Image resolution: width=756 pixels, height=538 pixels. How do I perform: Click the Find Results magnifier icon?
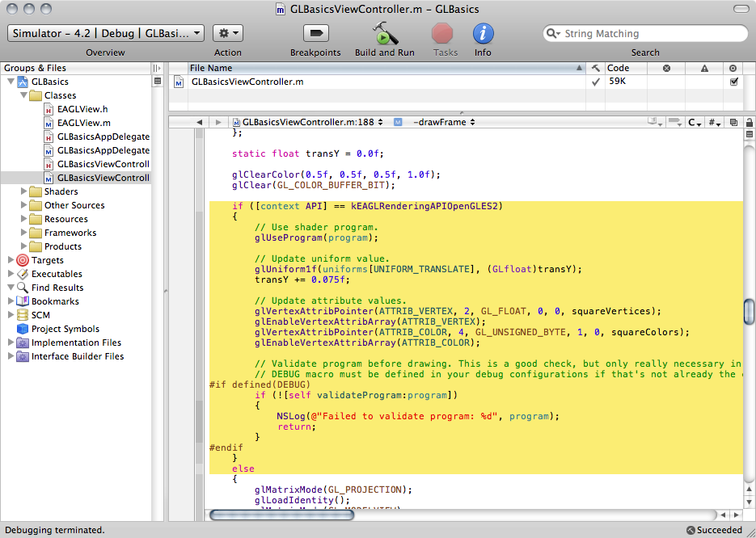[x=23, y=288]
